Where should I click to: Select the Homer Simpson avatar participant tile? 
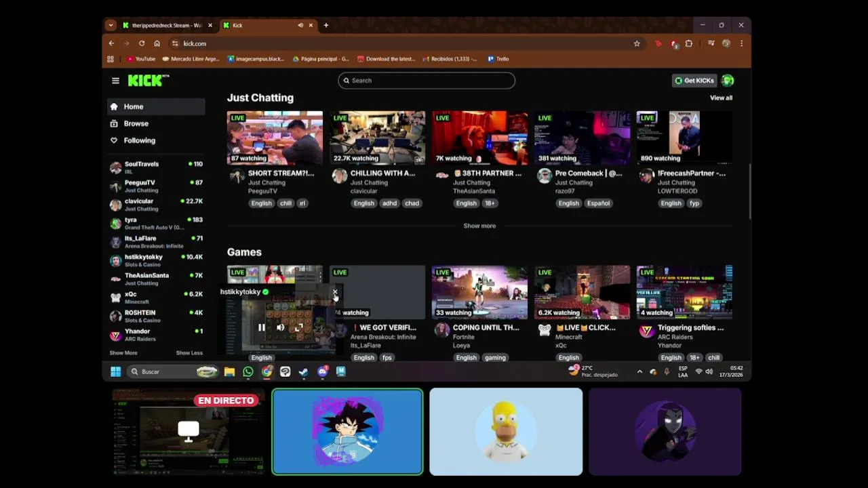pyautogui.click(x=506, y=432)
